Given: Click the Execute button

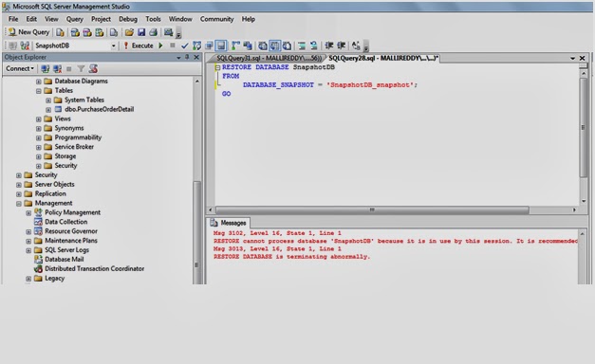Looking at the screenshot, I should point(139,45).
